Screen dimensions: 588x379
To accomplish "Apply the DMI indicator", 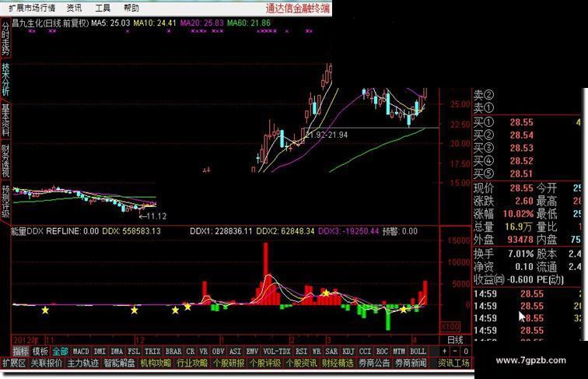I will click(x=100, y=352).
